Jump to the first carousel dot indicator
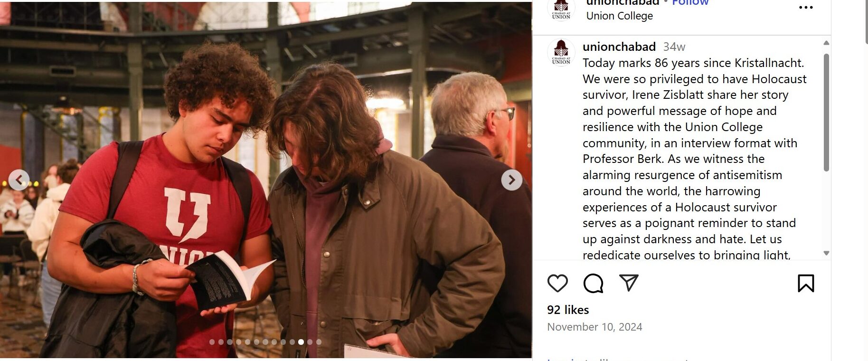This screenshot has height=361, width=868. tap(212, 342)
